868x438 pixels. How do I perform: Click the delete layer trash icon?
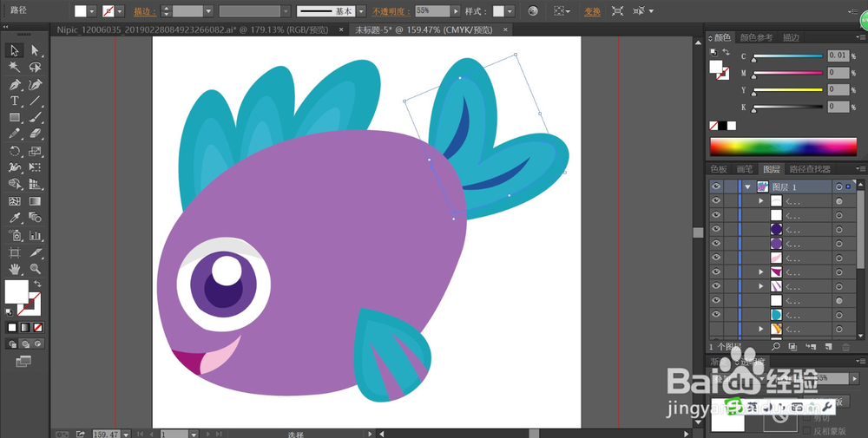click(x=846, y=347)
